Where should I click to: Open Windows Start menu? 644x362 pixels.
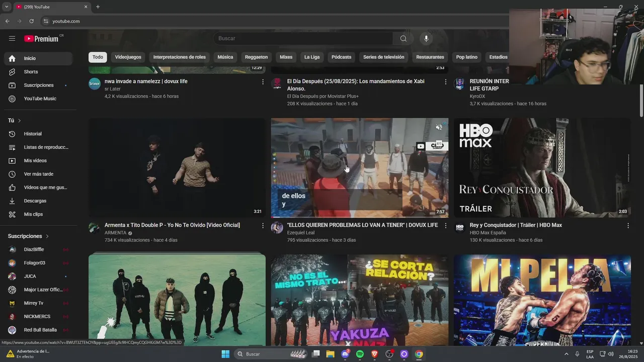click(x=225, y=354)
